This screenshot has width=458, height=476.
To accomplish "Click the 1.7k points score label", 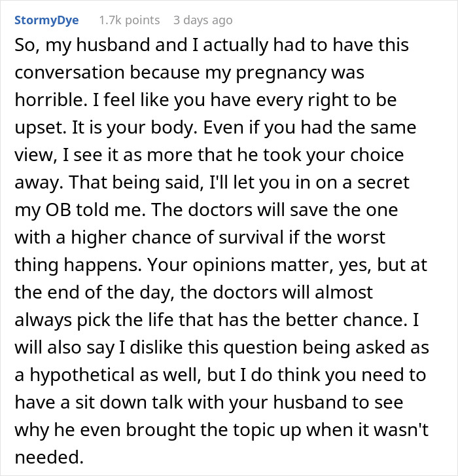I will point(130,20).
